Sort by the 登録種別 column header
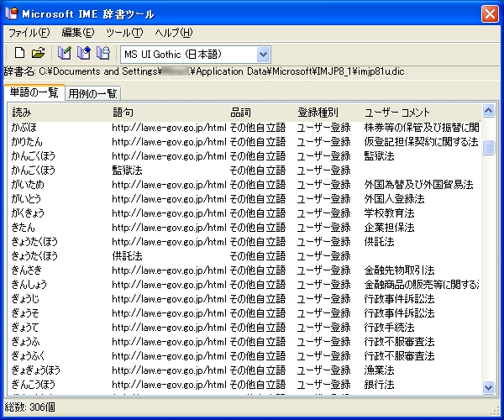504x420 pixels. pyautogui.click(x=318, y=113)
